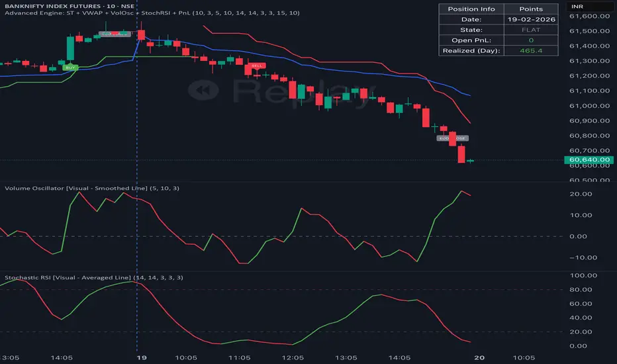This screenshot has width=617, height=364.
Task: Click the 61,600.00 price axis label
Action: pyautogui.click(x=589, y=16)
